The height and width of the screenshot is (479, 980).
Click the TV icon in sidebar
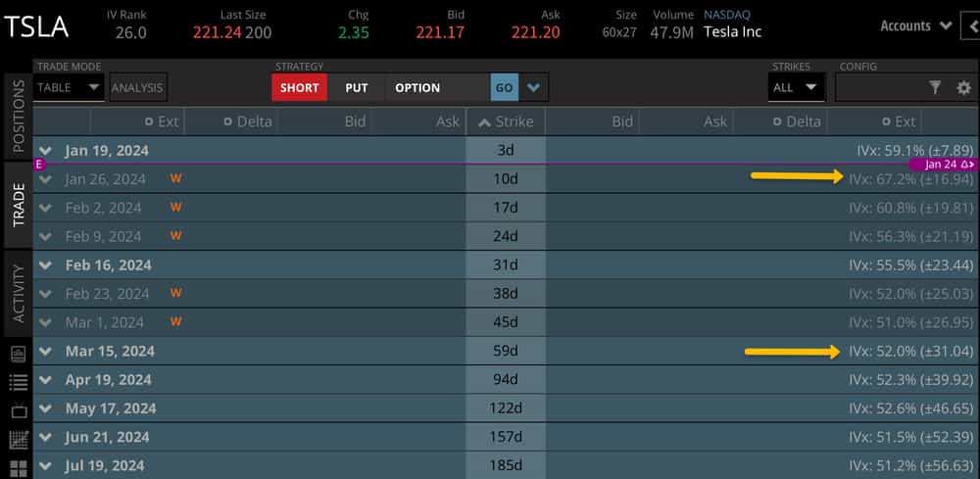(x=18, y=410)
